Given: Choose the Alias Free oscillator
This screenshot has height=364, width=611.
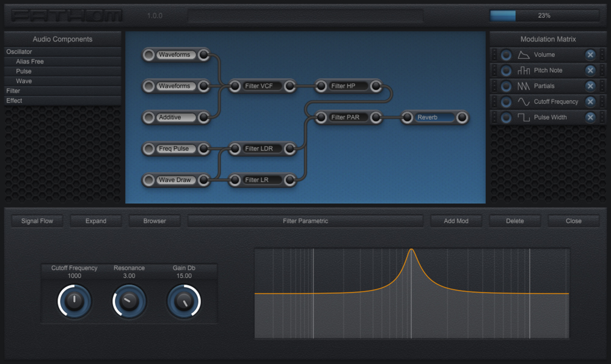Looking at the screenshot, I should [62, 62].
